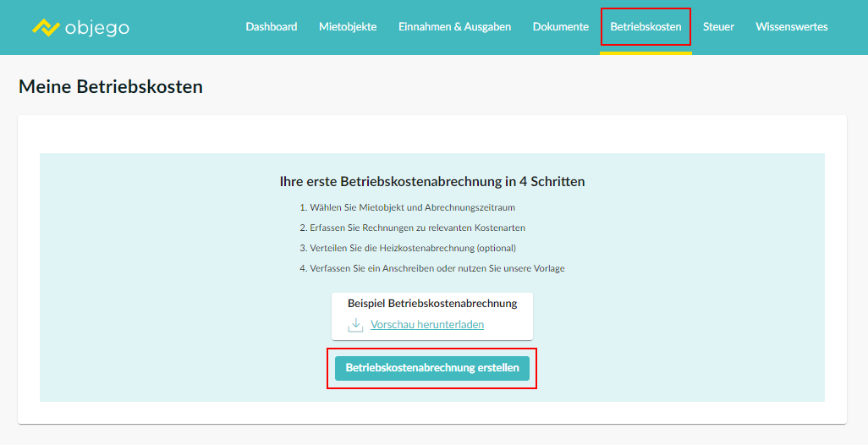Click the '4 Schritten' section heading
The image size is (868, 445).
click(x=431, y=181)
